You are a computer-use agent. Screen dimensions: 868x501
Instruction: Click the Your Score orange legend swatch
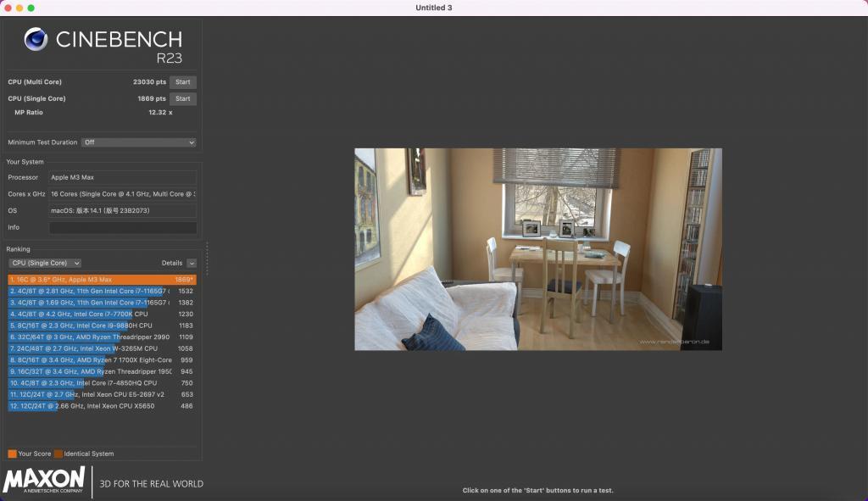pos(12,454)
